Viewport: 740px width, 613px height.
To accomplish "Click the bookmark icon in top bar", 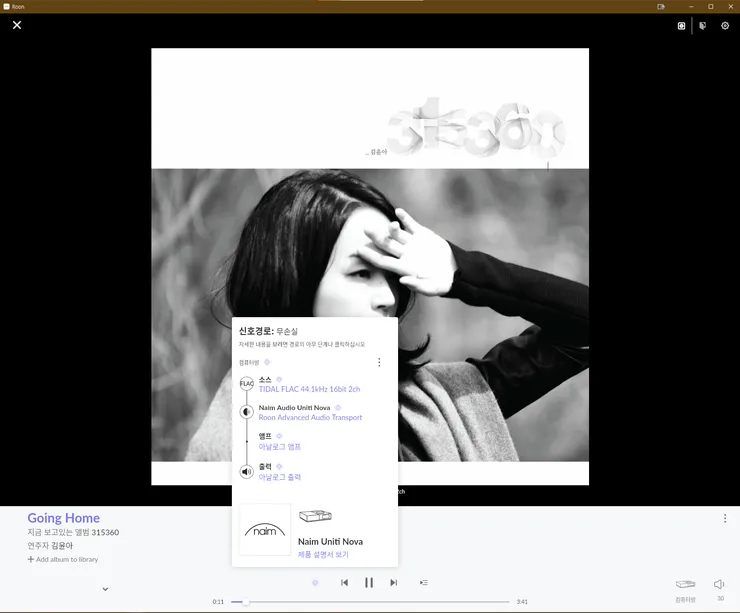I will click(703, 25).
